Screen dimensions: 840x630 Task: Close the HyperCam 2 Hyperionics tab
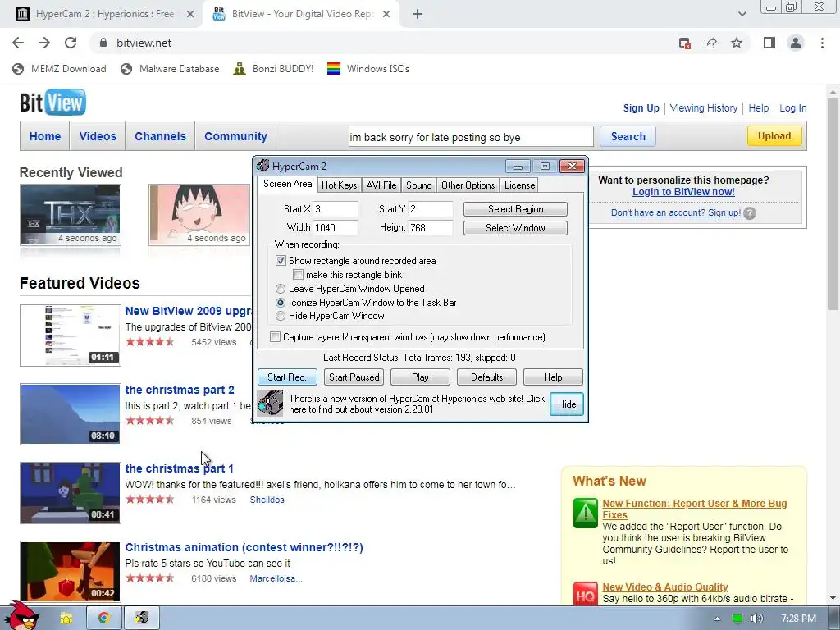[190, 15]
